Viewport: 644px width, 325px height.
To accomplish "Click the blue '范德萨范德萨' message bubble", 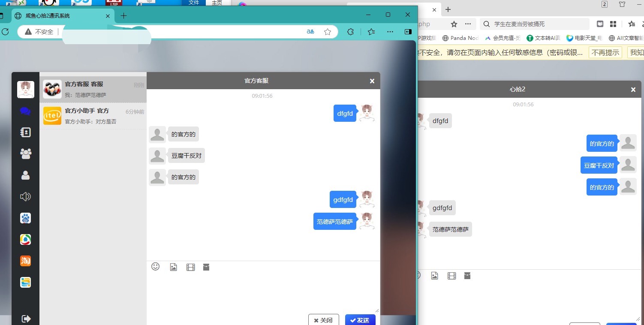I will click(335, 222).
